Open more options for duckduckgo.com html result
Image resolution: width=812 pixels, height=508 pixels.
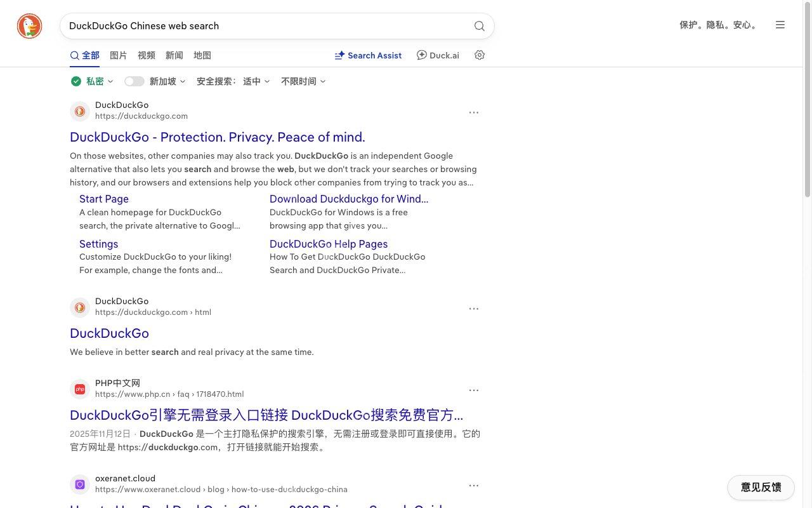tap(474, 309)
